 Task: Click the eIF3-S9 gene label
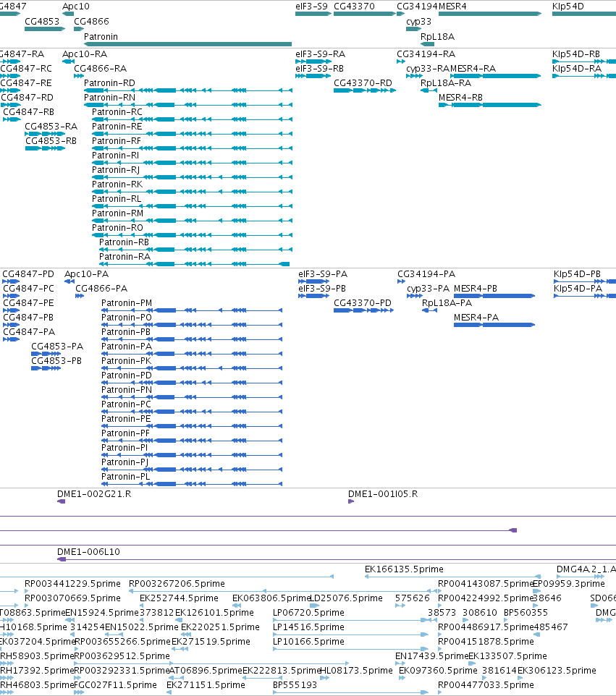[x=311, y=7]
